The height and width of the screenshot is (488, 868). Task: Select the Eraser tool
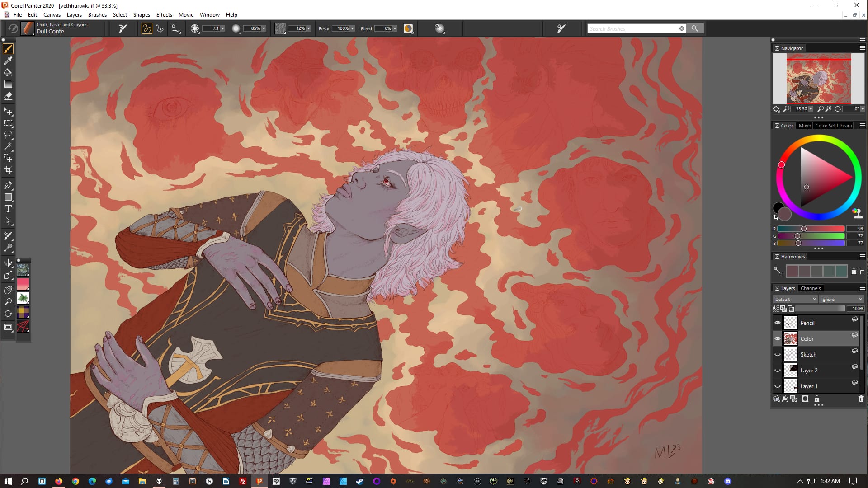click(8, 96)
